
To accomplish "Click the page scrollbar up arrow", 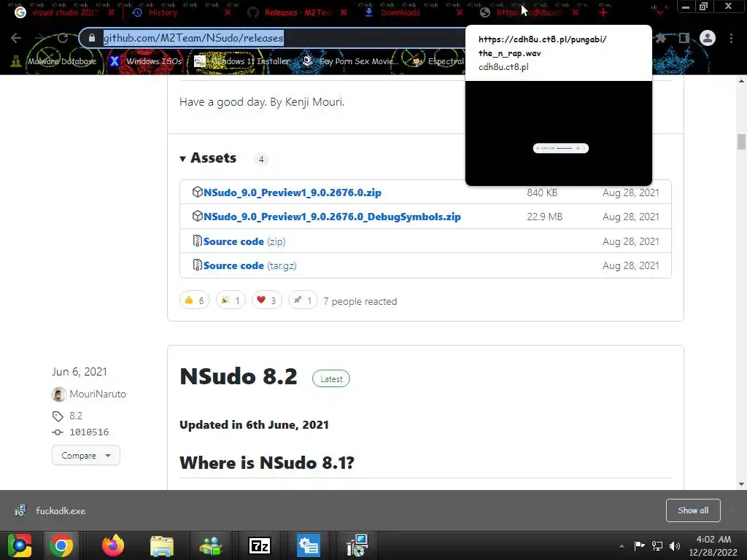I will [x=741, y=81].
